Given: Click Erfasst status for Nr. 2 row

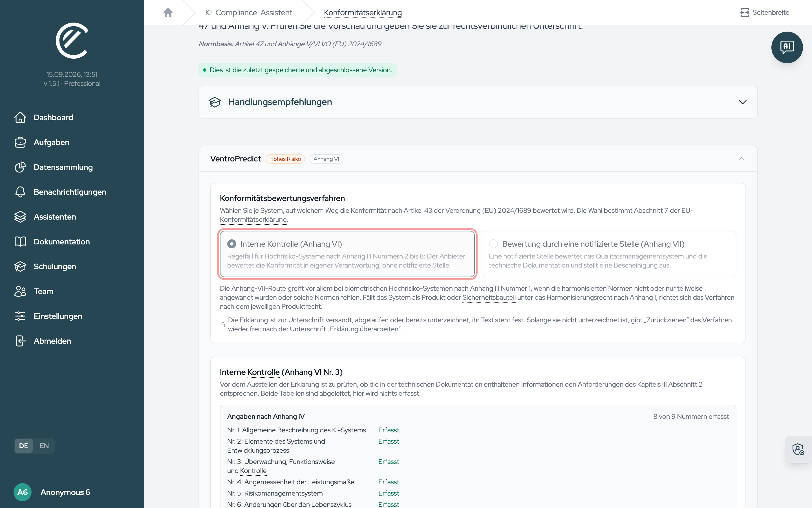Looking at the screenshot, I should (389, 441).
